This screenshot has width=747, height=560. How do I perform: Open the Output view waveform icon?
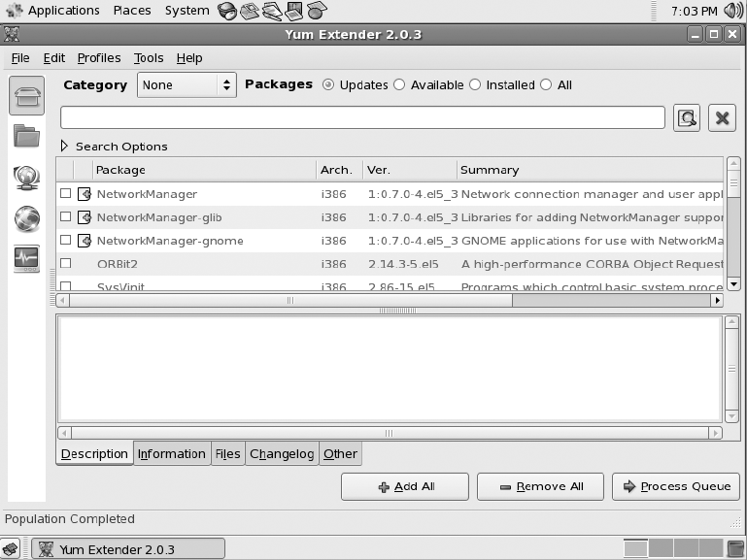(26, 259)
